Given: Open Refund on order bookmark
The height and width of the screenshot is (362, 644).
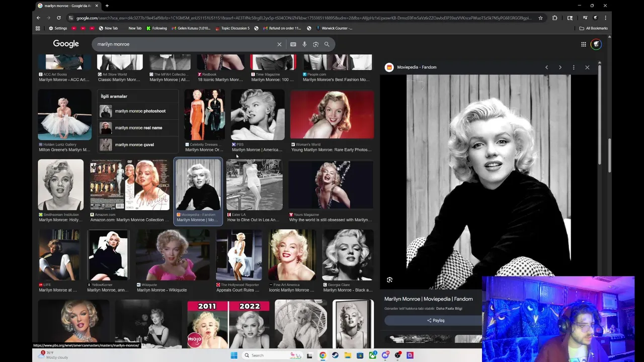Looking at the screenshot, I should 282,28.
